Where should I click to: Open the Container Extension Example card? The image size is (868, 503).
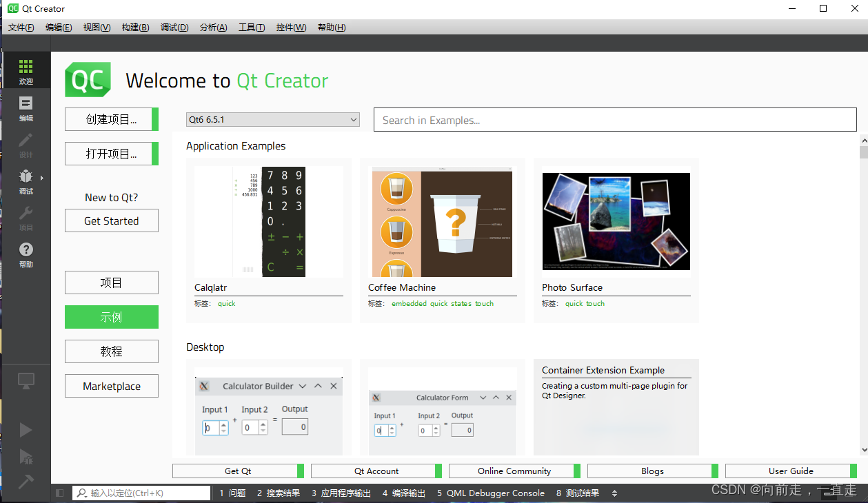click(x=616, y=408)
